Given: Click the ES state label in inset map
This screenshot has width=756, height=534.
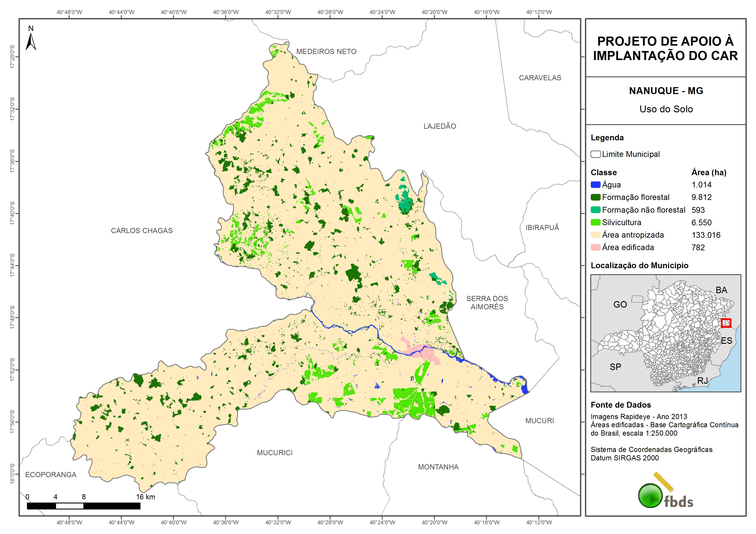Looking at the screenshot, I should click(726, 341).
